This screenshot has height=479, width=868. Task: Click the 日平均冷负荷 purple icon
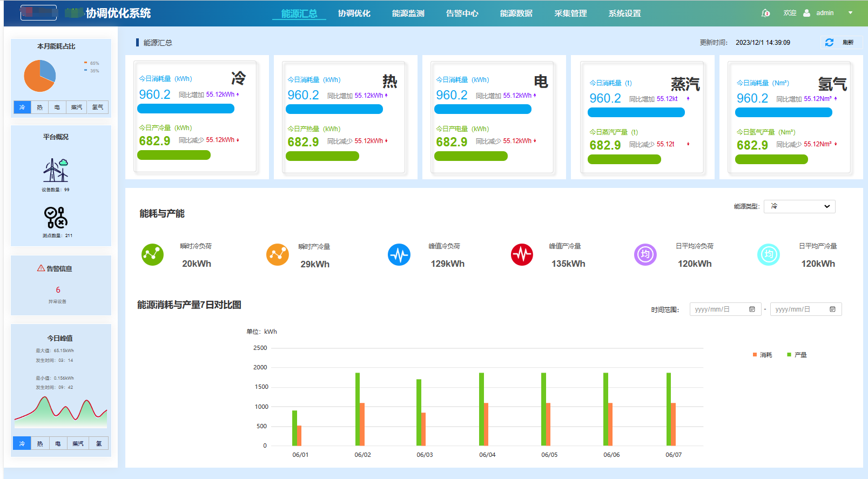[x=645, y=254]
